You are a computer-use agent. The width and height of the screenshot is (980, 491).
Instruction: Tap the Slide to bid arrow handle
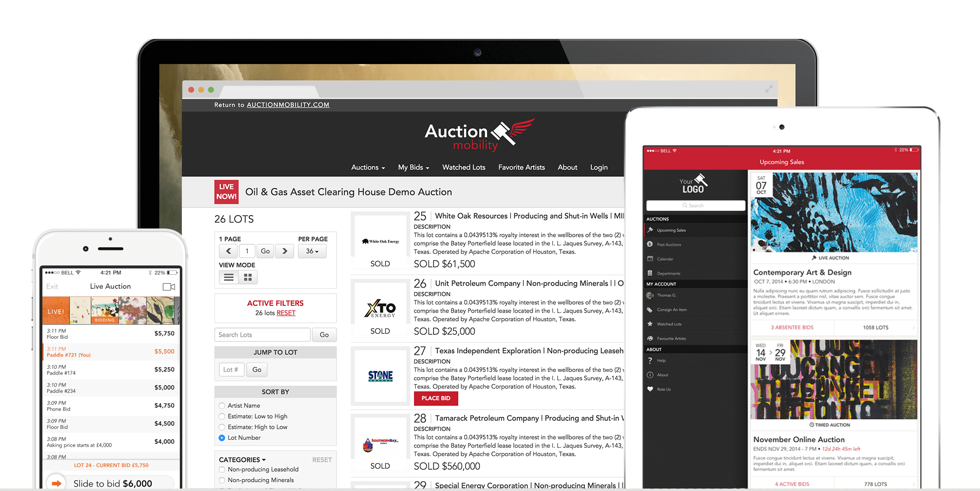(x=56, y=483)
